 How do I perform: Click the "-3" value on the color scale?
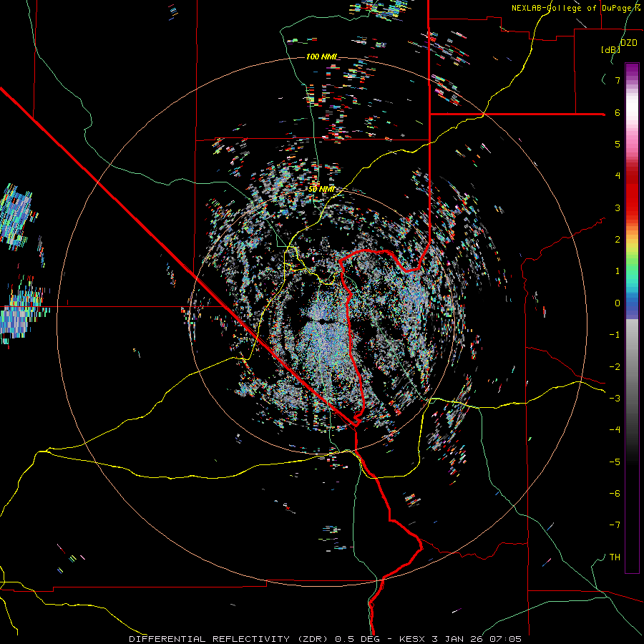(615, 399)
